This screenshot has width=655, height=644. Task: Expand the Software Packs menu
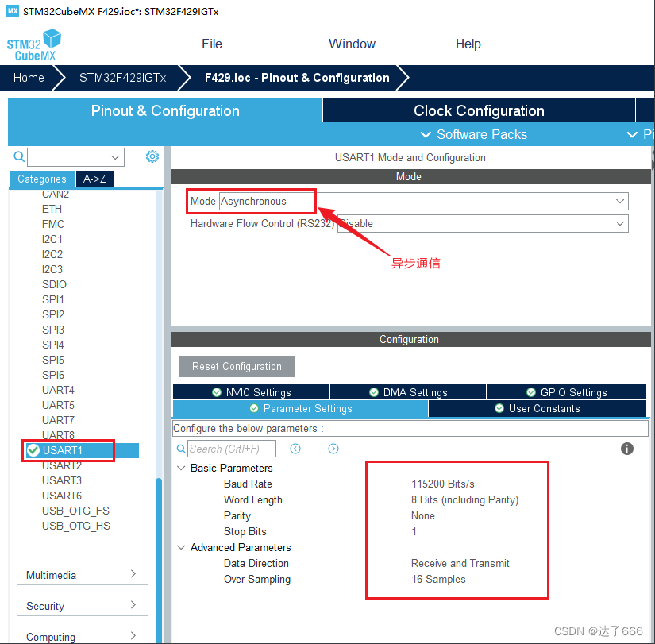(474, 134)
